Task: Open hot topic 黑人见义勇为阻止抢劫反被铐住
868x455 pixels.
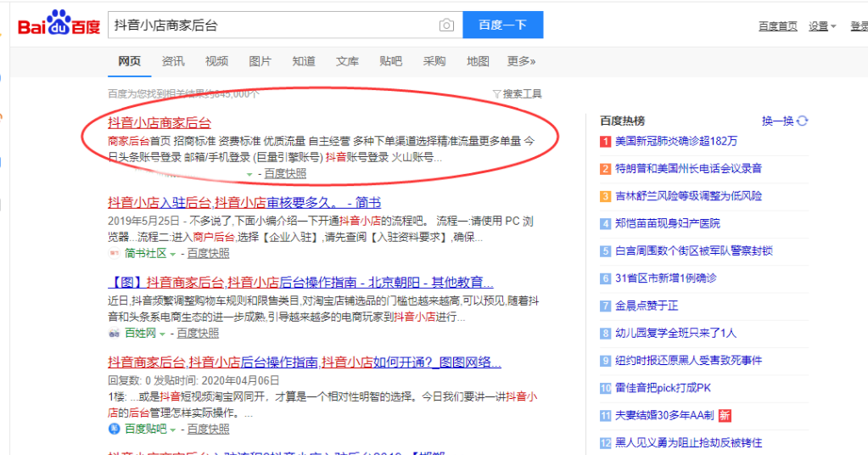Action: pyautogui.click(x=688, y=443)
